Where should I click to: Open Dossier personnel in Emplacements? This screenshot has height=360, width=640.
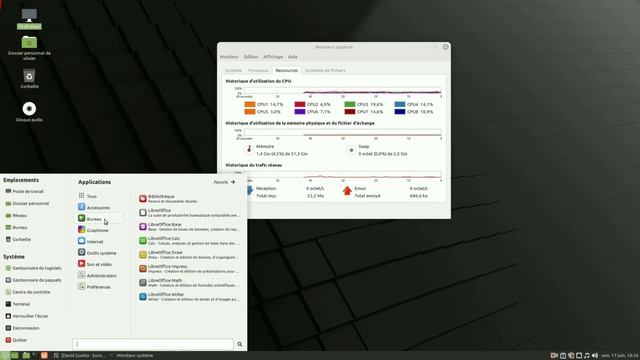pyautogui.click(x=27, y=203)
